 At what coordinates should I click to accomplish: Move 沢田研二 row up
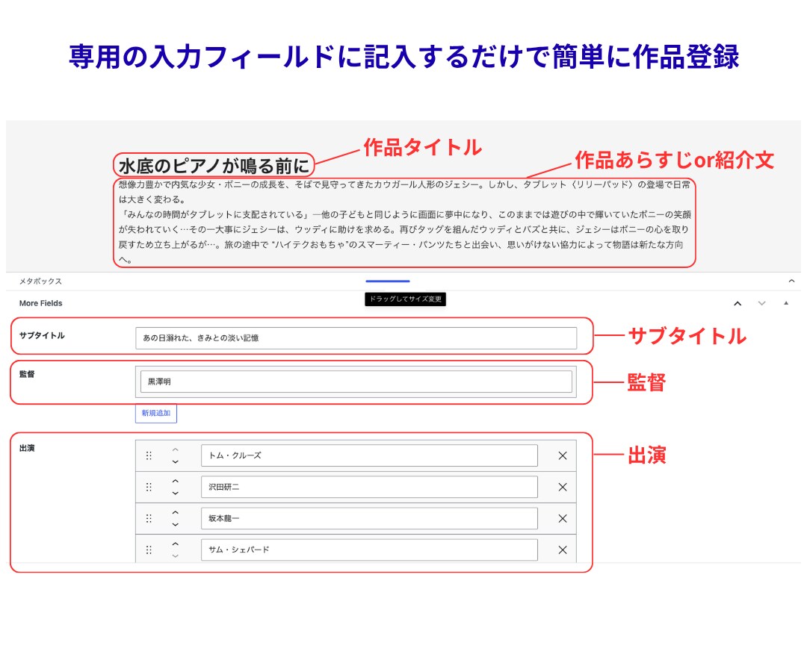(x=176, y=482)
